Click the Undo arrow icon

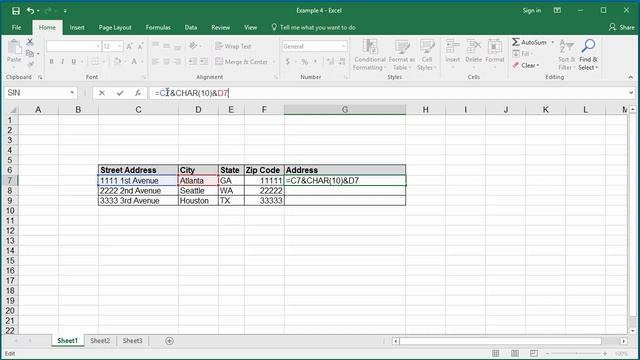pyautogui.click(x=30, y=11)
